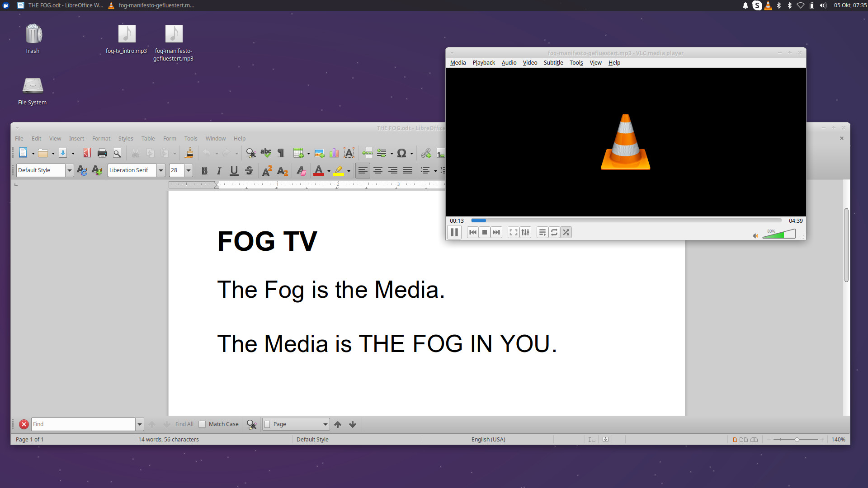Adjust the VLC volume slider
Viewport: 868px width, 488px height.
778,234
